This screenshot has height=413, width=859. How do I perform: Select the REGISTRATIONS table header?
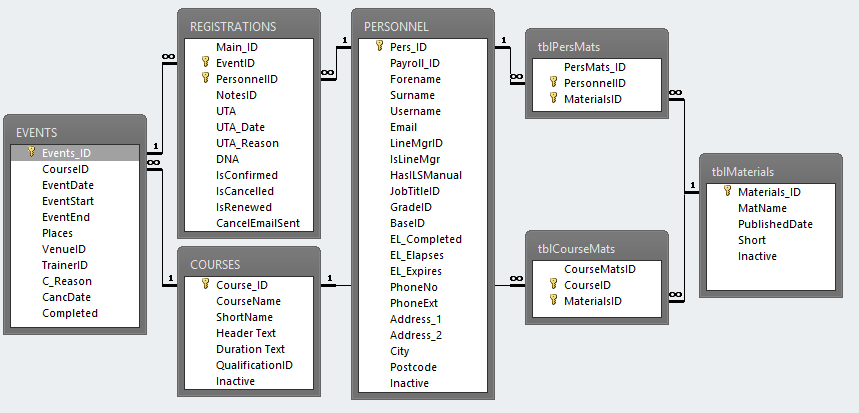[248, 25]
